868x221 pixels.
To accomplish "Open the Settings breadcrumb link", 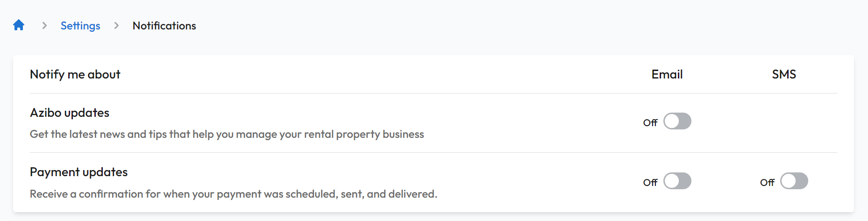I will 80,26.
